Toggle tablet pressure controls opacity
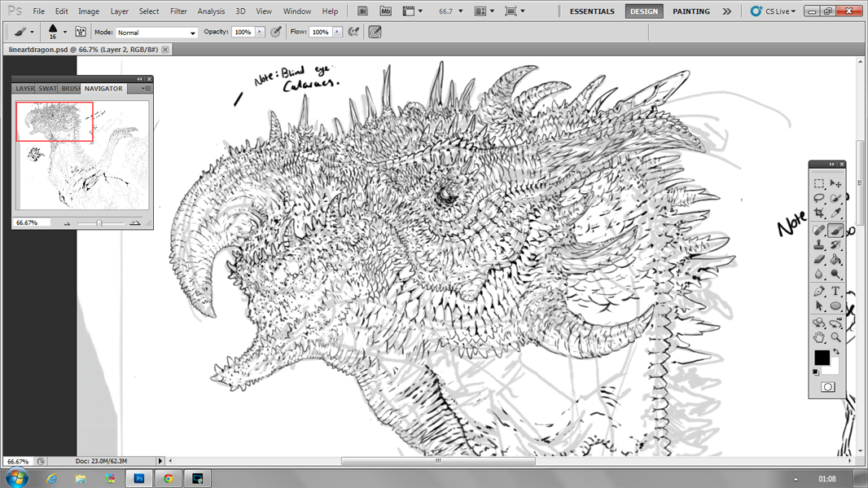 pyautogui.click(x=276, y=33)
